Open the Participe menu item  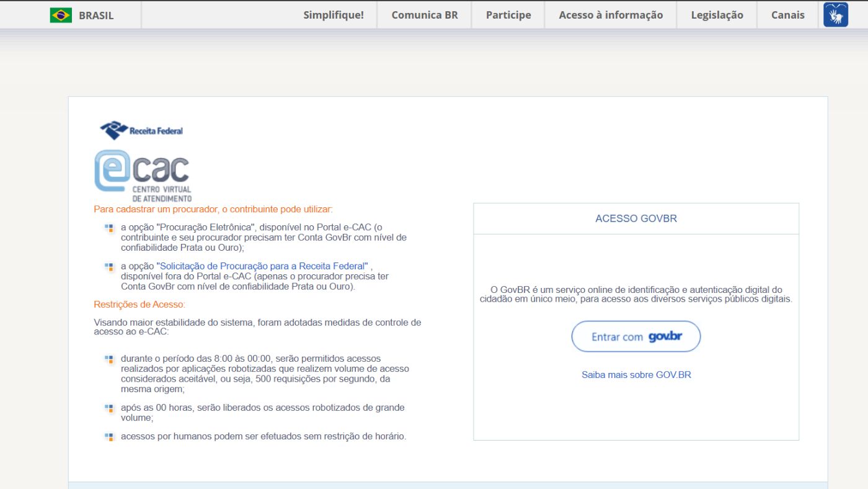pyautogui.click(x=508, y=15)
